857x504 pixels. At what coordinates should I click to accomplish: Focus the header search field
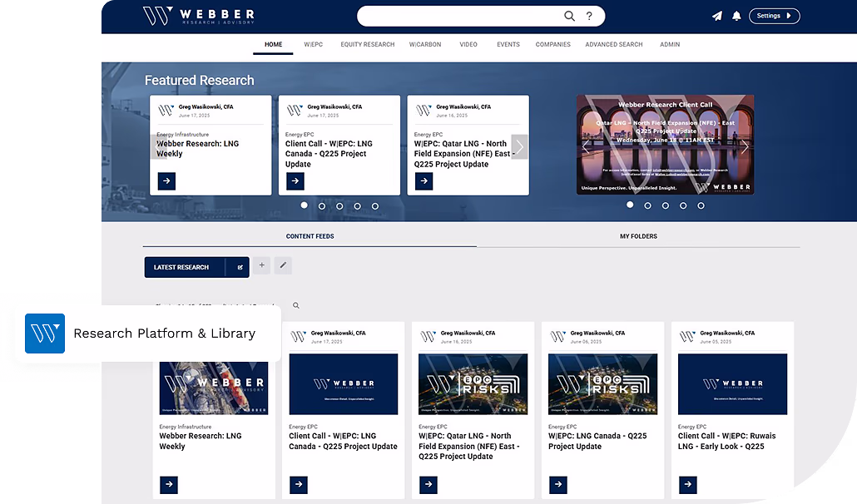click(x=481, y=16)
